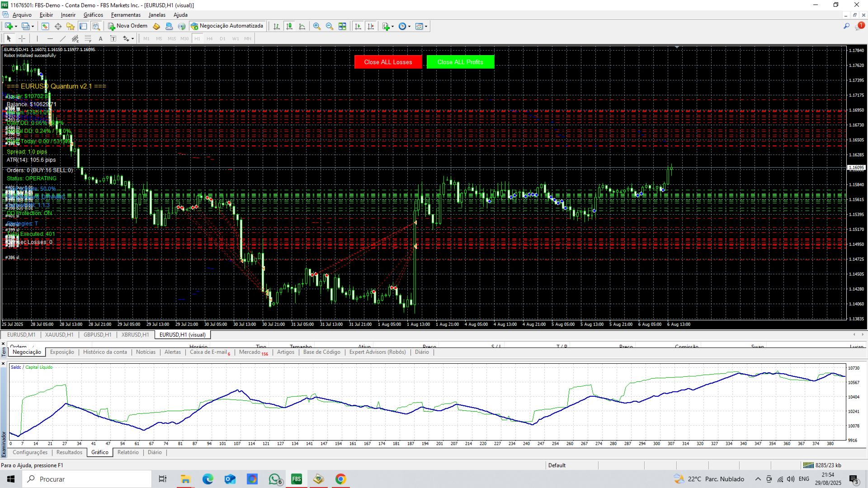The height and width of the screenshot is (488, 868).
Task: Open the Gráficos menu
Action: (x=93, y=15)
